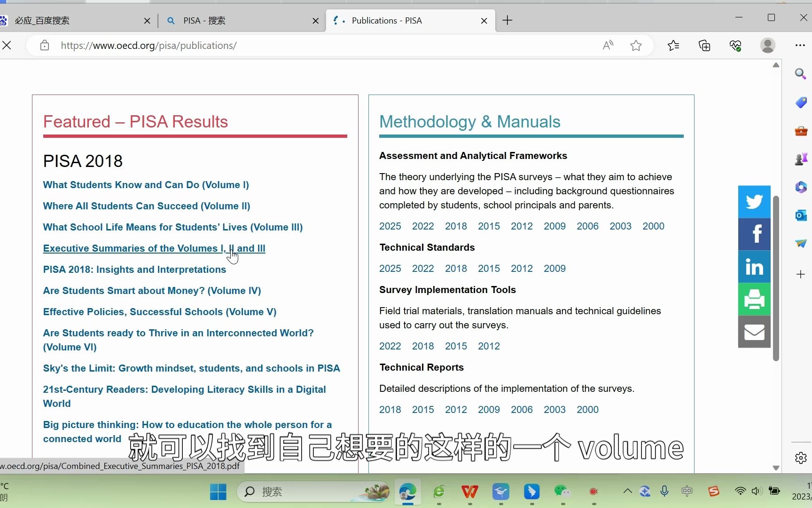Open Browser essentials heart icon
Image resolution: width=812 pixels, height=508 pixels.
(x=735, y=45)
